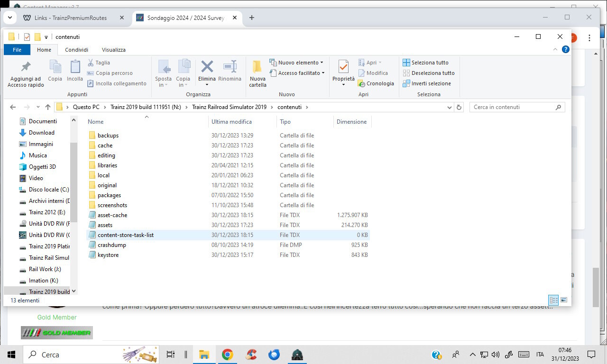Select the asset-cache file

112,215
